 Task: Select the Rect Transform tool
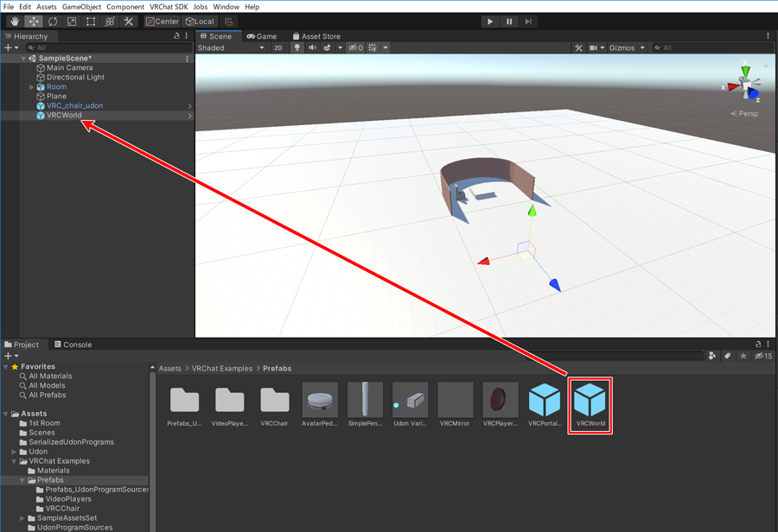coord(91,22)
